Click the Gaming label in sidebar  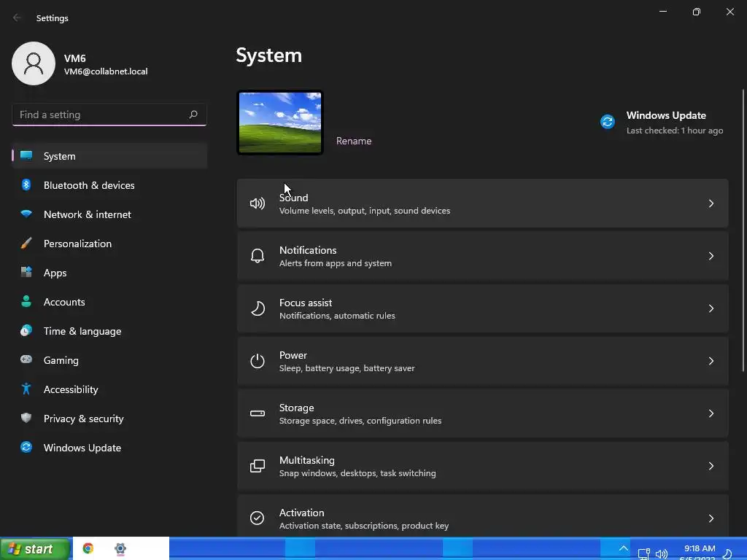coord(61,360)
